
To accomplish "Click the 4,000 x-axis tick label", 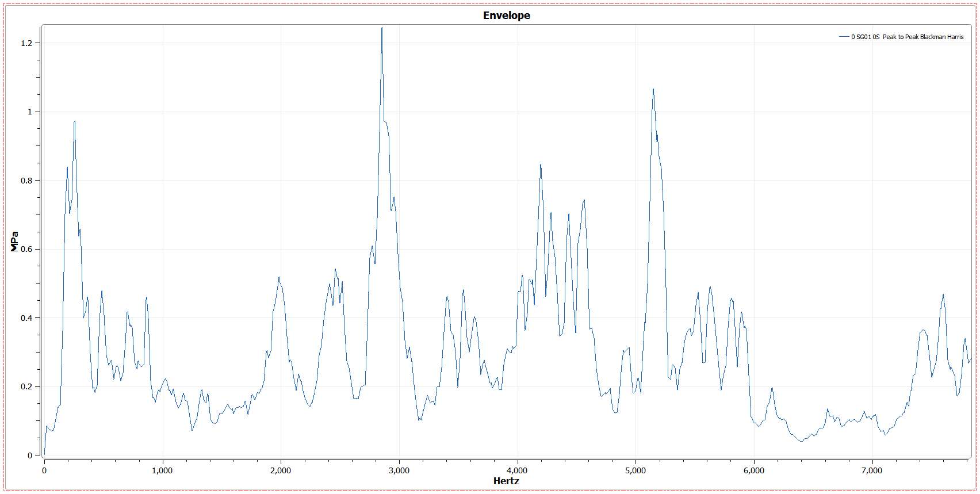I will pyautogui.click(x=517, y=470).
